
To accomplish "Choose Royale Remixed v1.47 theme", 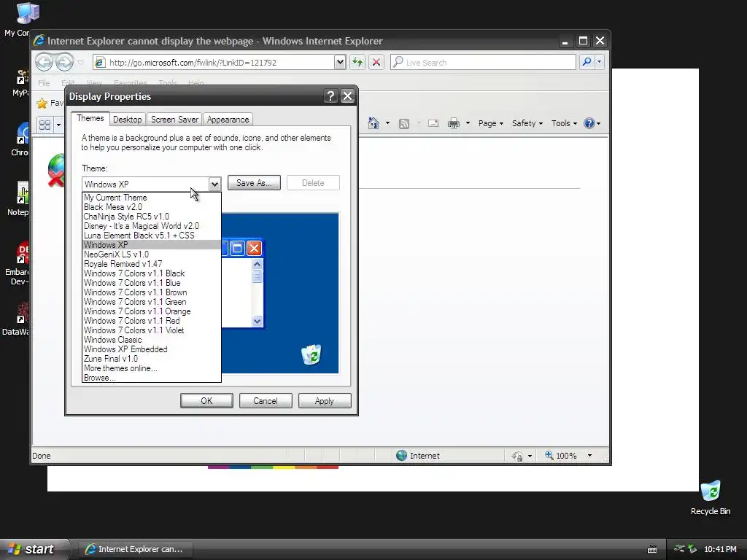I will click(152, 264).
